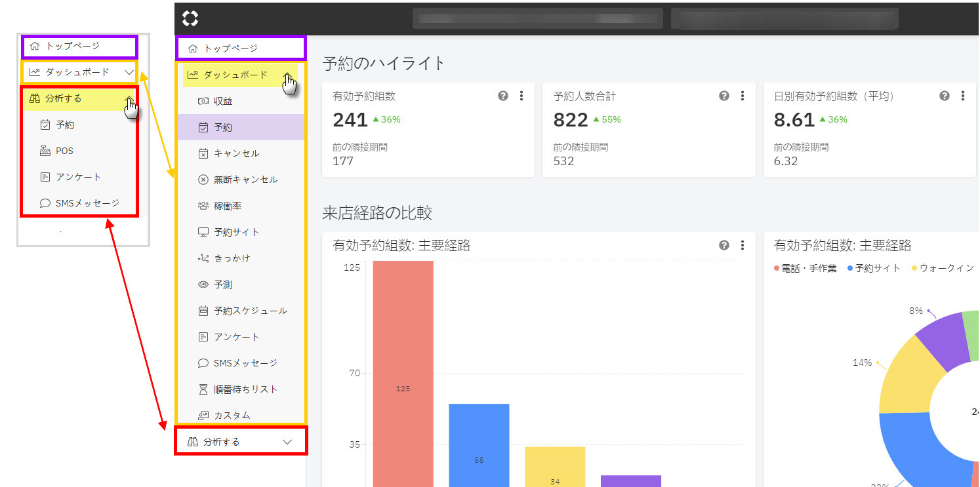
Task: Click the 稼働率 people icon
Action: pos(203,206)
